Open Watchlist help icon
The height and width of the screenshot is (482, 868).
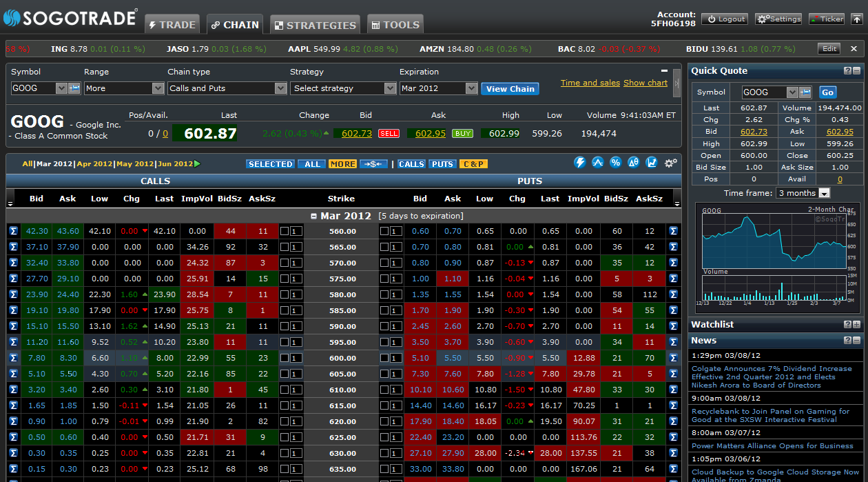[x=847, y=325]
